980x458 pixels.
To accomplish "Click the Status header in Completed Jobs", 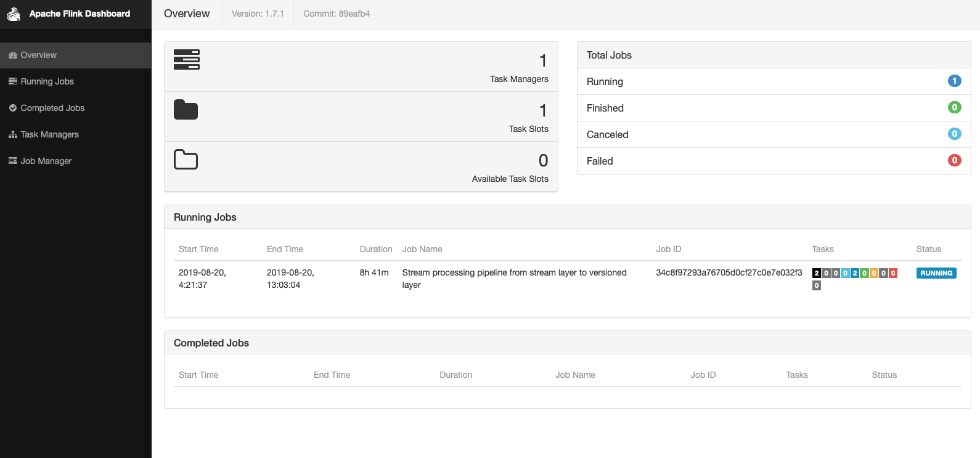I will (x=884, y=375).
